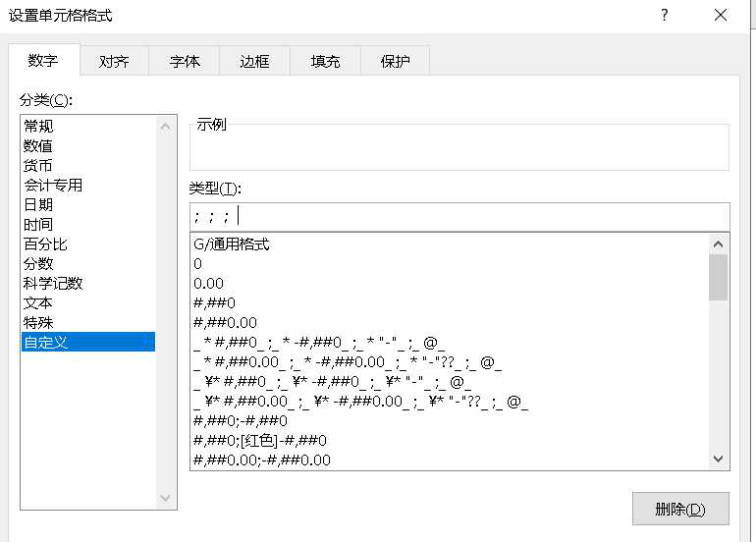Select format code 0

pyautogui.click(x=450, y=264)
